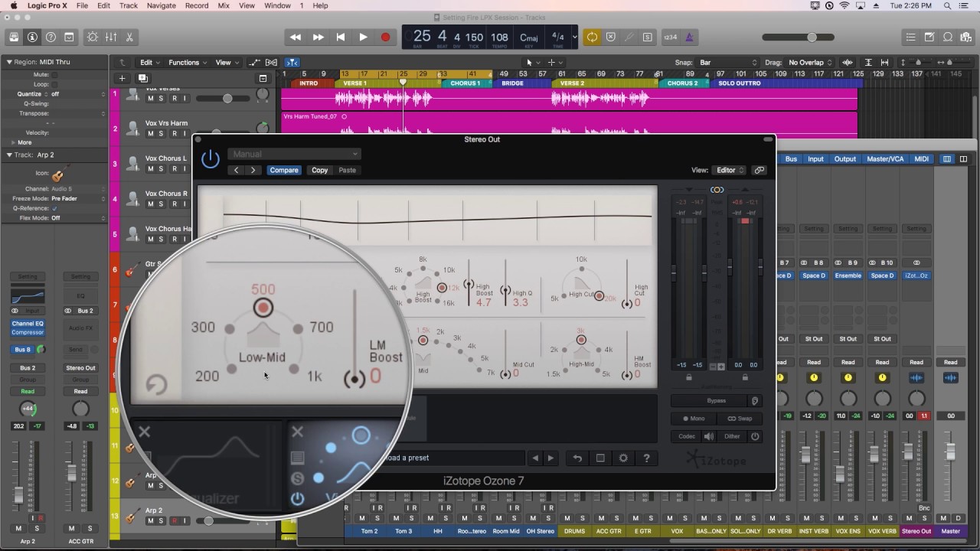Click the add track plus button
Image resolution: width=980 pixels, height=551 pixels.
coord(122,78)
